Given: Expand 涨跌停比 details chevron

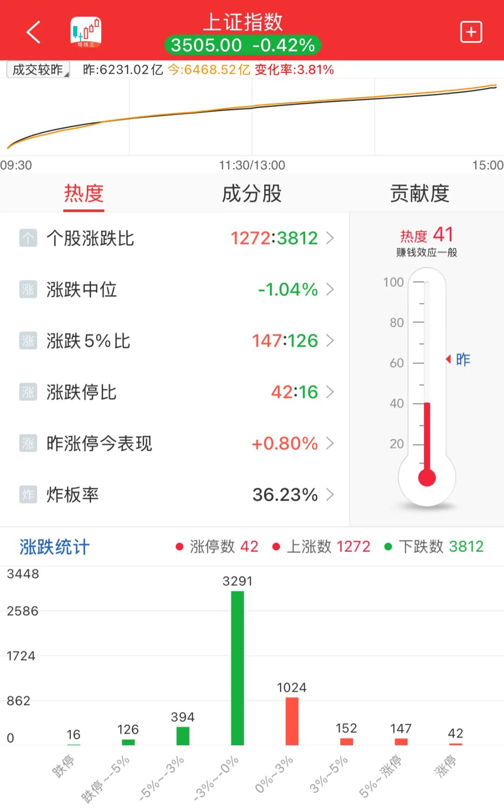Looking at the screenshot, I should point(330,392).
